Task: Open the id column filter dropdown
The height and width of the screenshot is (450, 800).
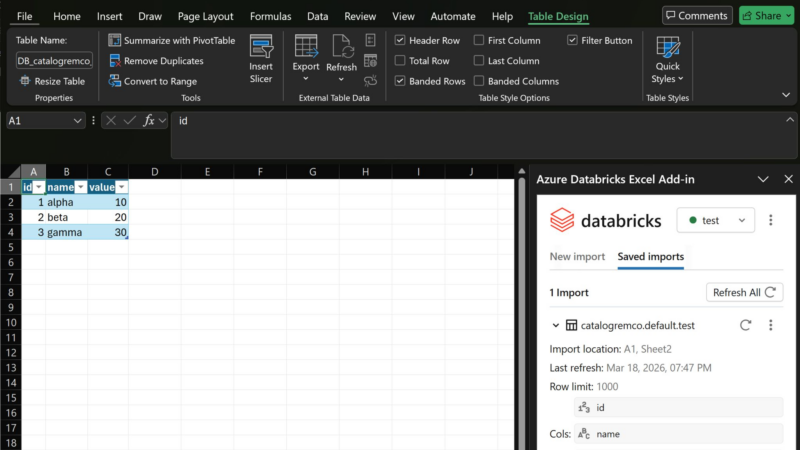Action: coord(39,187)
